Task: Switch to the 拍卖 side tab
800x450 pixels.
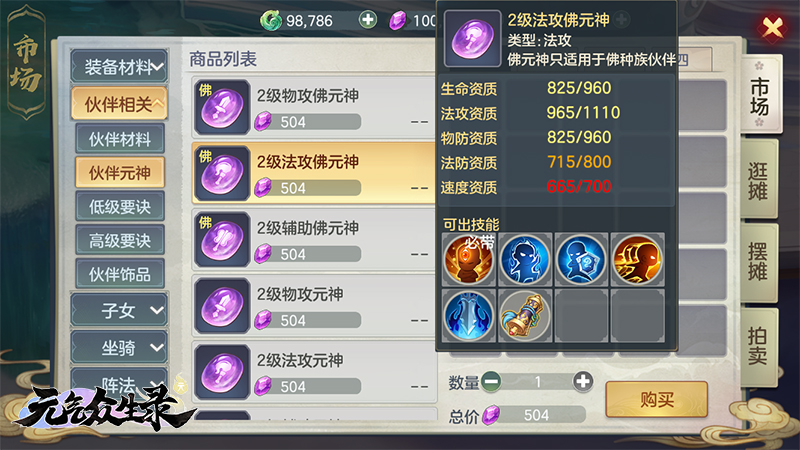Action: point(758,346)
